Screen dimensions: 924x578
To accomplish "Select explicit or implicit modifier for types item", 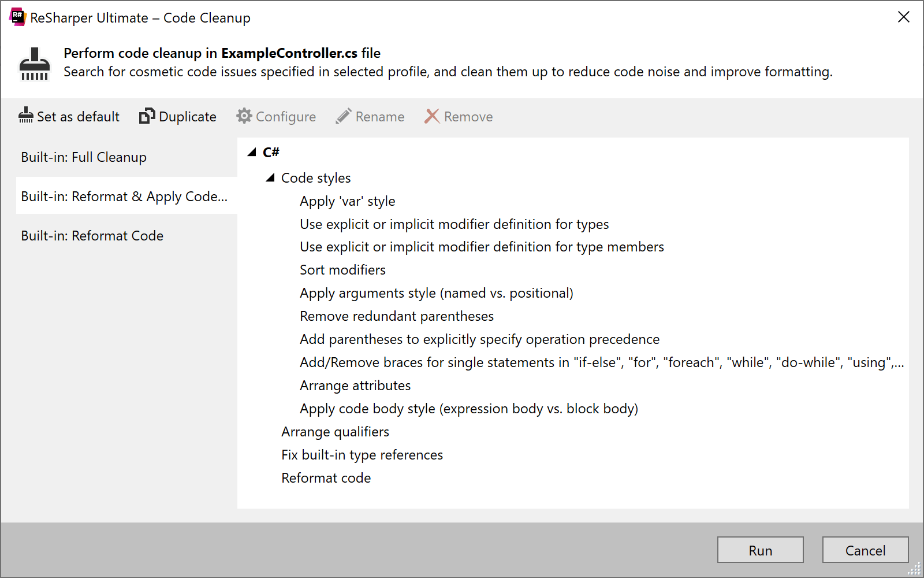I will coord(454,224).
